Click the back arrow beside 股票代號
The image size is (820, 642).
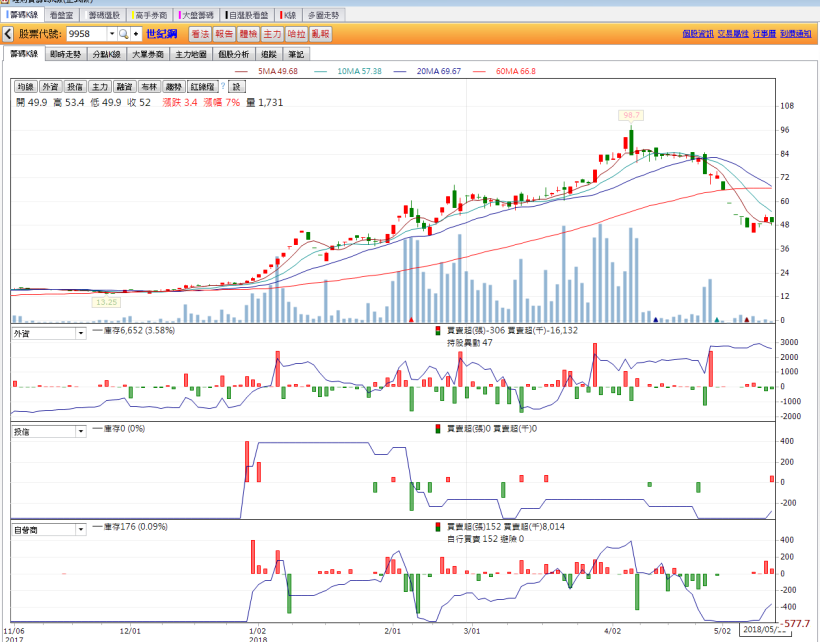pos(8,34)
